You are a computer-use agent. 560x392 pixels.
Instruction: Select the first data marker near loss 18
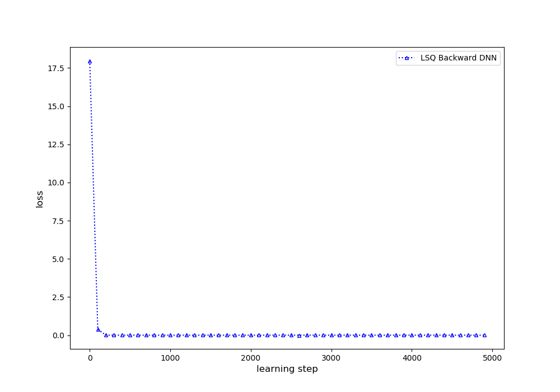coord(90,62)
